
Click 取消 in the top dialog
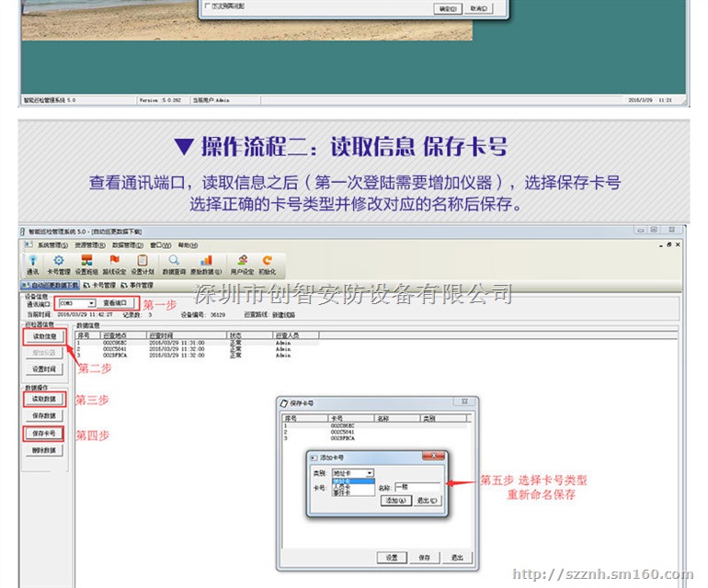pyautogui.click(x=479, y=8)
